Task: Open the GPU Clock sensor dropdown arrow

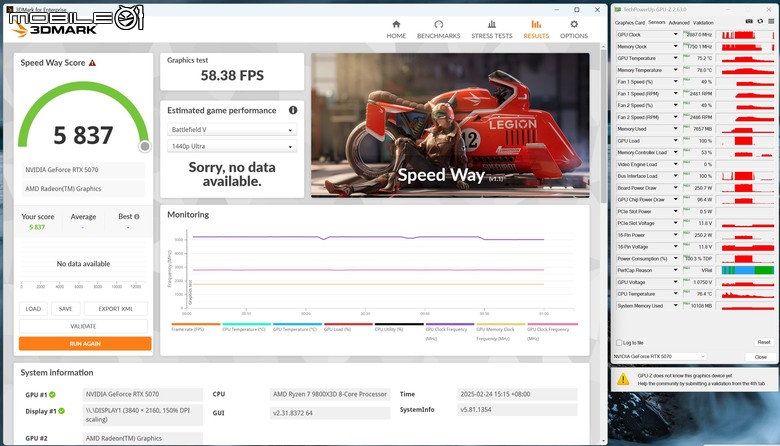Action: pyautogui.click(x=676, y=34)
